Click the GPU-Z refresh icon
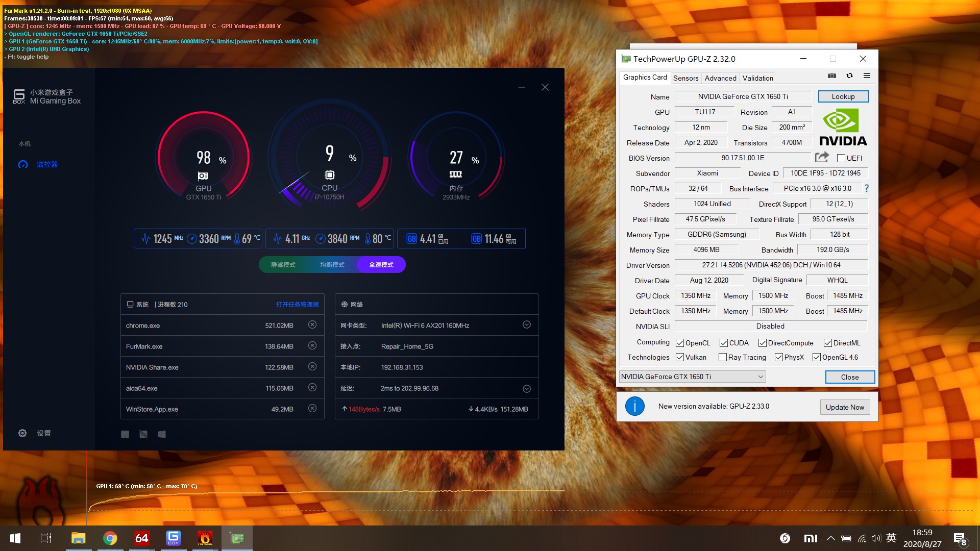This screenshot has width=980, height=551. coord(849,76)
